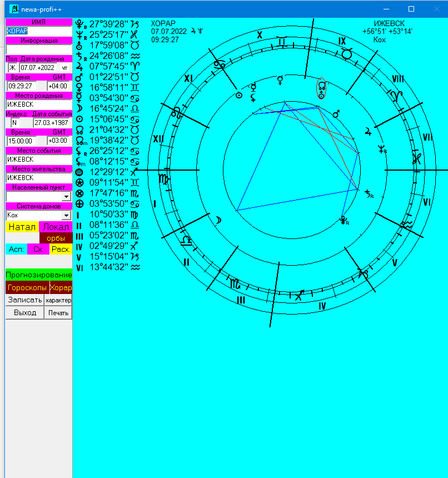Open the Населенный пункт dropdown arrow
Image resolution: width=448 pixels, height=478 pixels.
(67, 197)
